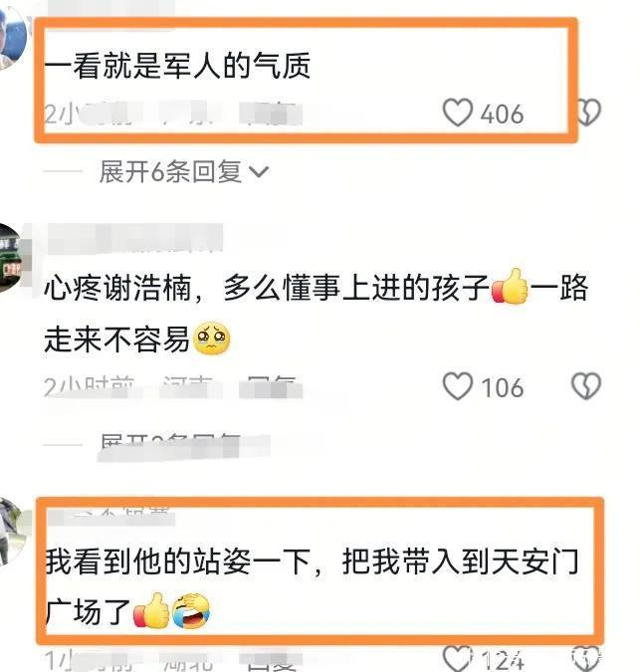
Task: Like the Tiananmen Square comment with 124 likes
Action: tap(458, 659)
